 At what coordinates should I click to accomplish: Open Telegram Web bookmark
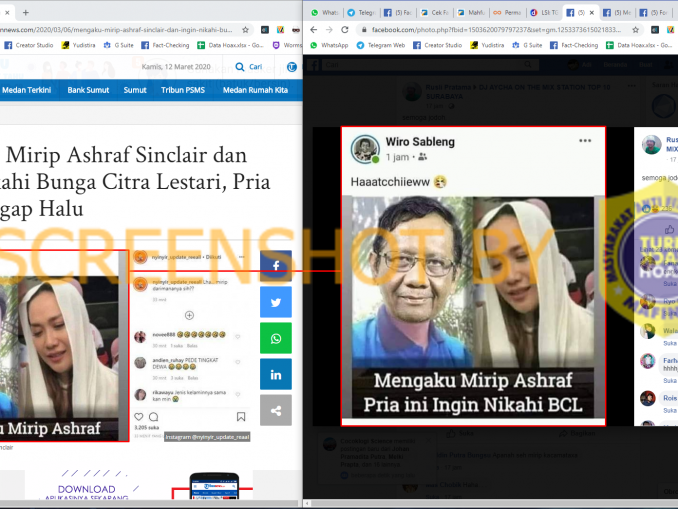(381, 45)
